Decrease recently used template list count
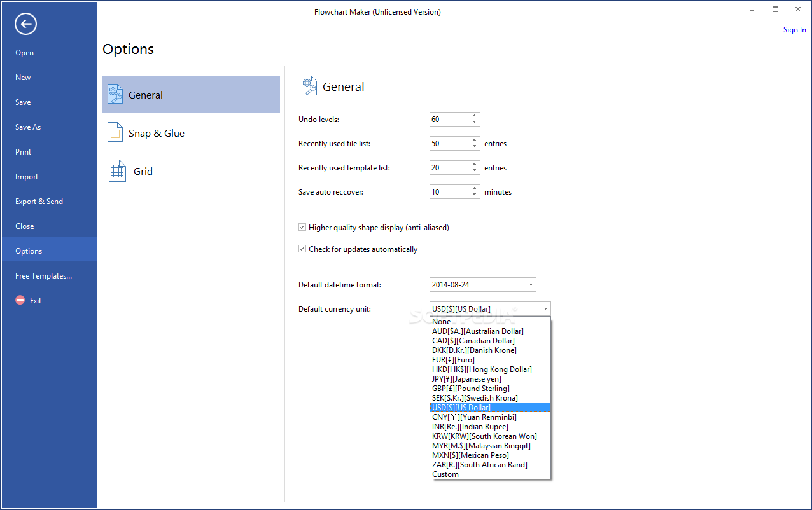The width and height of the screenshot is (812, 510). tap(475, 170)
